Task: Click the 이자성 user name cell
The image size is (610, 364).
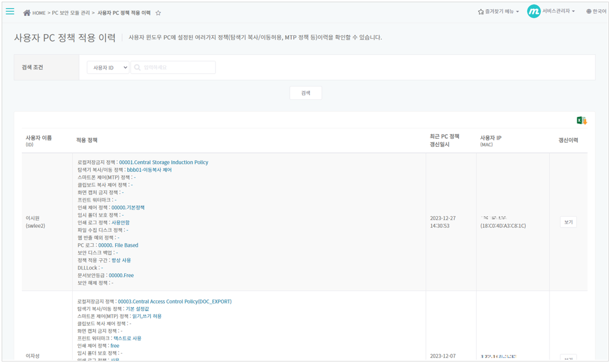Action: tap(34, 356)
